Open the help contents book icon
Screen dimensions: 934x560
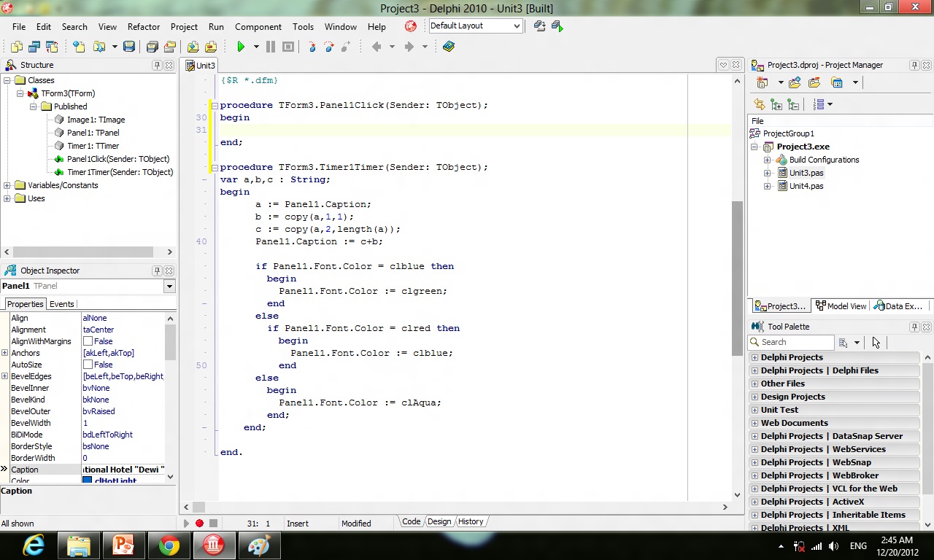pyautogui.click(x=449, y=47)
